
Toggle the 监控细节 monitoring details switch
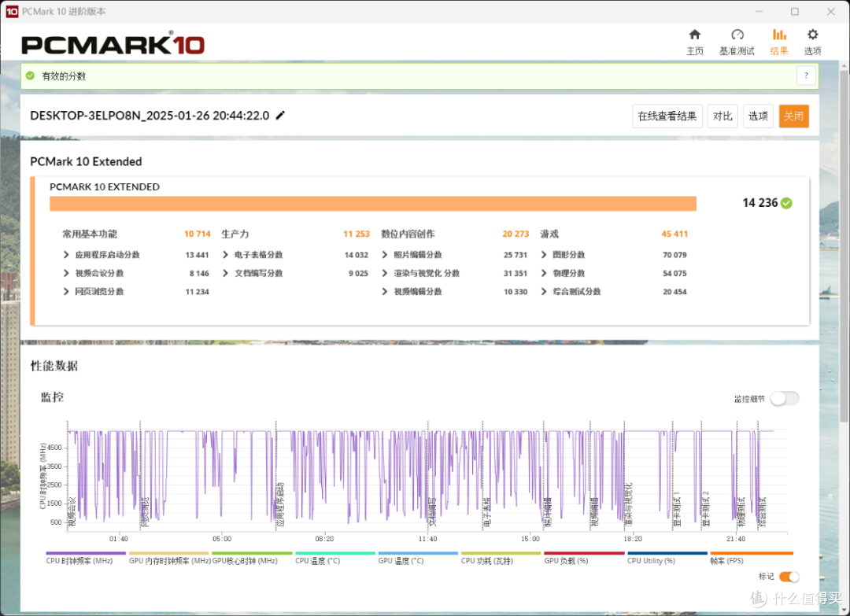(785, 399)
